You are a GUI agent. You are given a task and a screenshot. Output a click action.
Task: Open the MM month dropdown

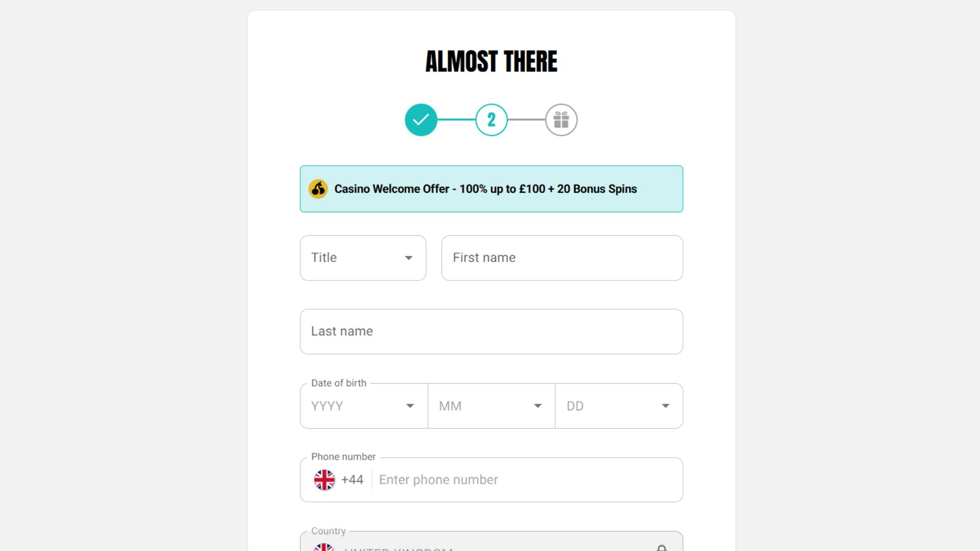[x=492, y=406]
